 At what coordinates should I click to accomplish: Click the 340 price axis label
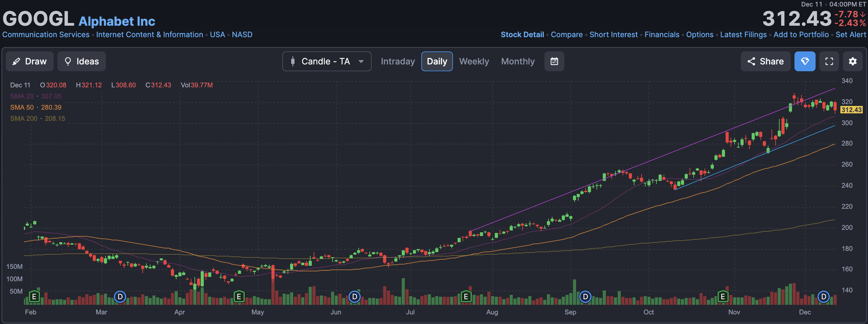point(847,81)
